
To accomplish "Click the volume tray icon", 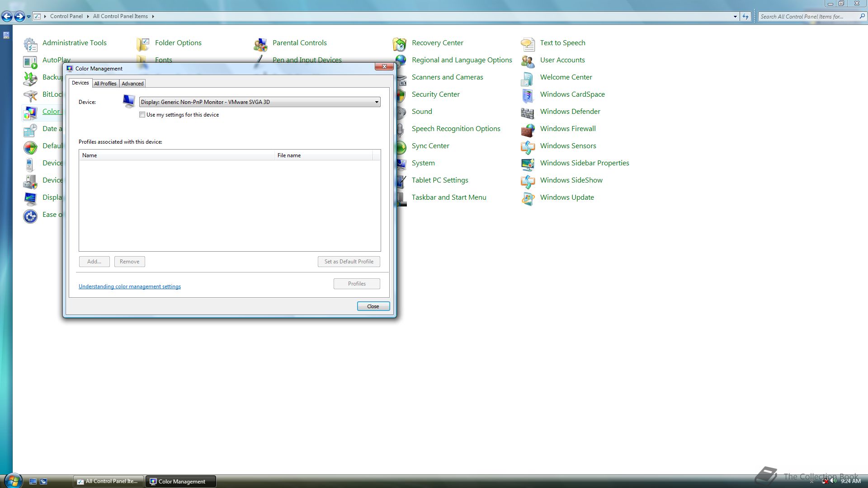I will (x=833, y=481).
